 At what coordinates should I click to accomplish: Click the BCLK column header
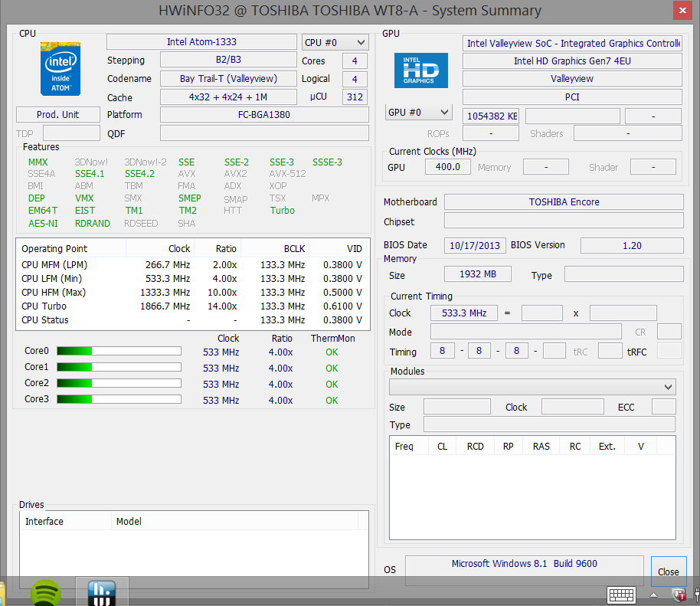pos(274,249)
